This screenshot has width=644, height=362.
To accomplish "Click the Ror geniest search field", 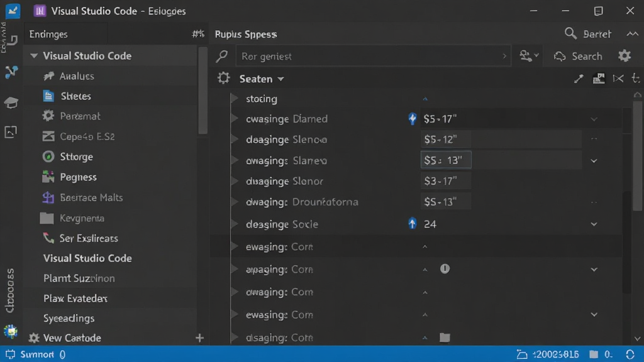I will [373, 56].
